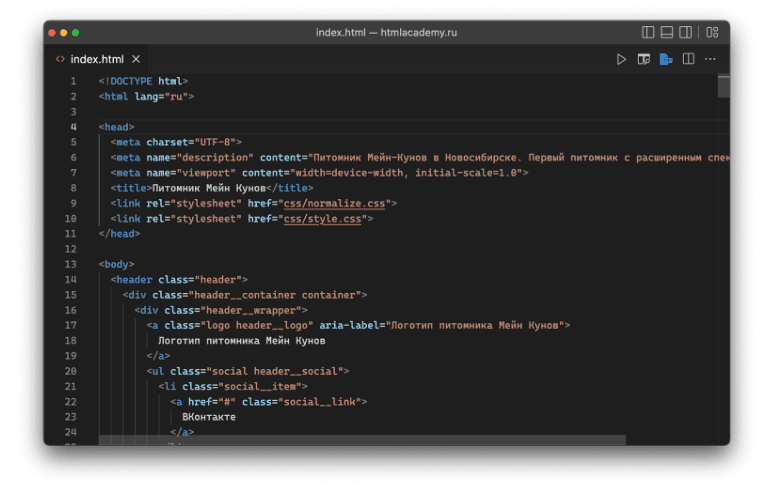Click text Логотип питомника Мейн Кунов on line 18
The height and width of the screenshot is (486, 775).
click(x=242, y=341)
